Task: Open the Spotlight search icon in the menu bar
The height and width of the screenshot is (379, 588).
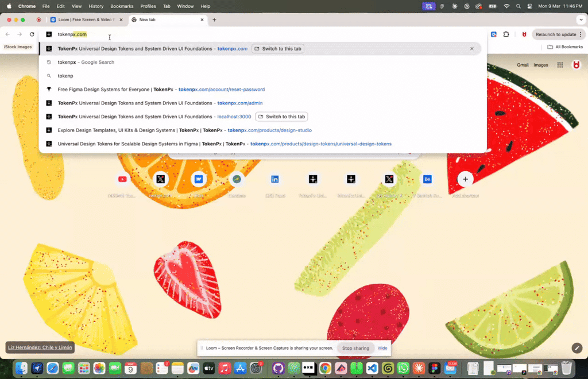Action: (x=519, y=6)
